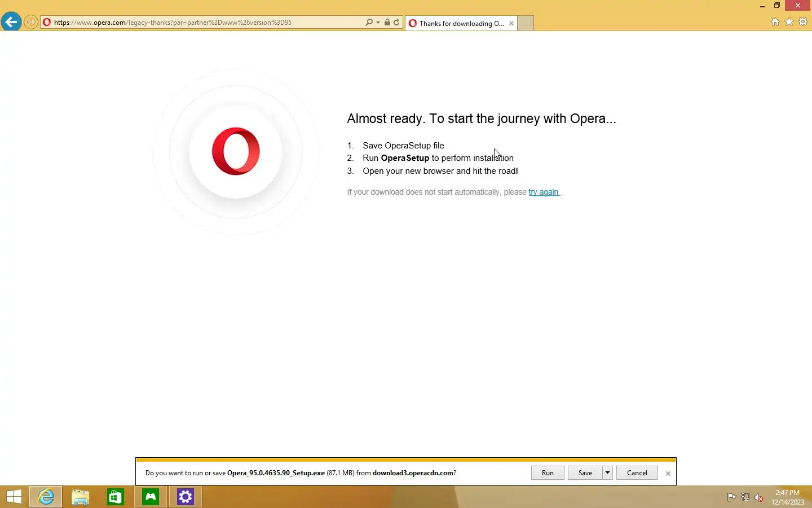This screenshot has width=812, height=508.
Task: Open File Explorer from the taskbar
Action: [81, 497]
